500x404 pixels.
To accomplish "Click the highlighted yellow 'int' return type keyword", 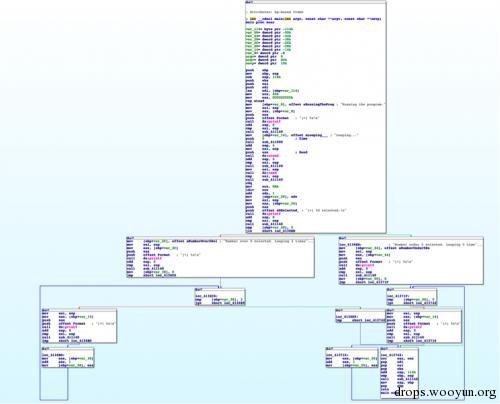I will pyautogui.click(x=253, y=19).
